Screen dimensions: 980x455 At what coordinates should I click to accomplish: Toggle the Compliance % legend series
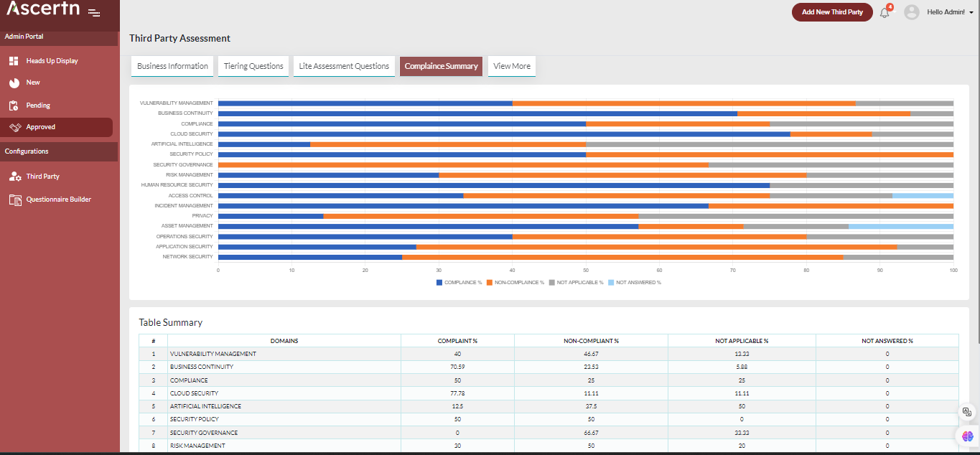pos(459,283)
